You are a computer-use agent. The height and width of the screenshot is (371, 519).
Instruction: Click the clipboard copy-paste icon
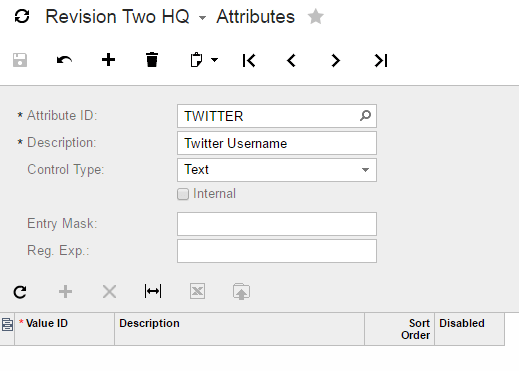196,60
